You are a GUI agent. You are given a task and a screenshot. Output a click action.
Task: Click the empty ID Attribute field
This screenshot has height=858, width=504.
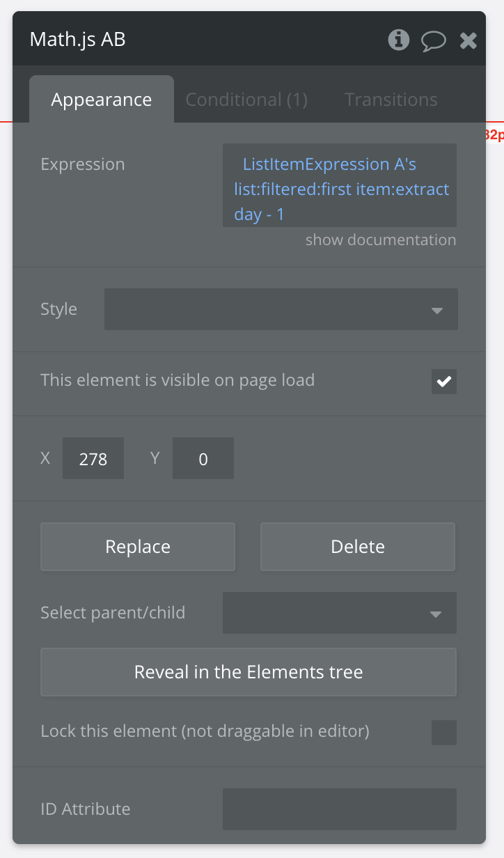tap(340, 809)
